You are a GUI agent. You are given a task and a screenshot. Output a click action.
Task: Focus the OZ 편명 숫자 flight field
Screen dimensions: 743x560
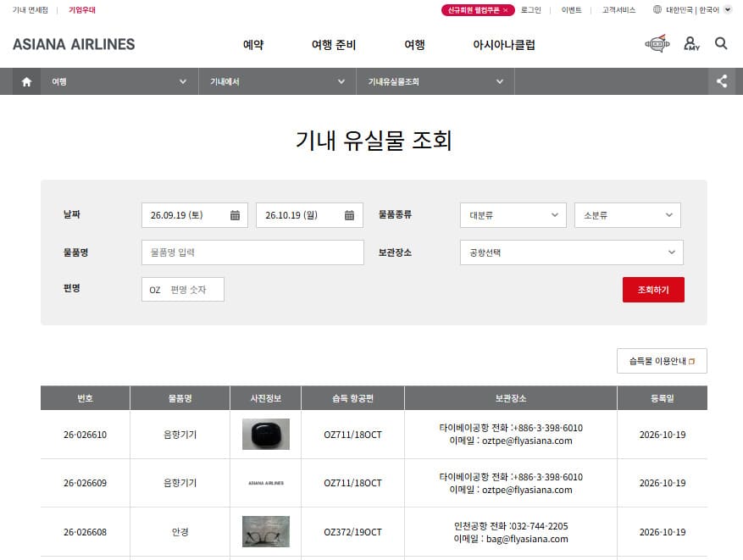point(183,290)
